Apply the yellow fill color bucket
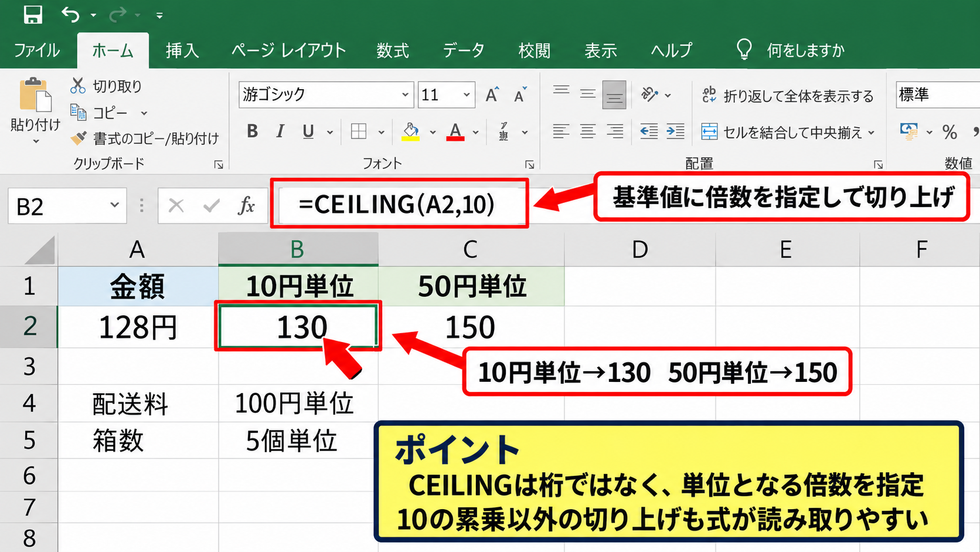980x552 pixels. coord(410,131)
